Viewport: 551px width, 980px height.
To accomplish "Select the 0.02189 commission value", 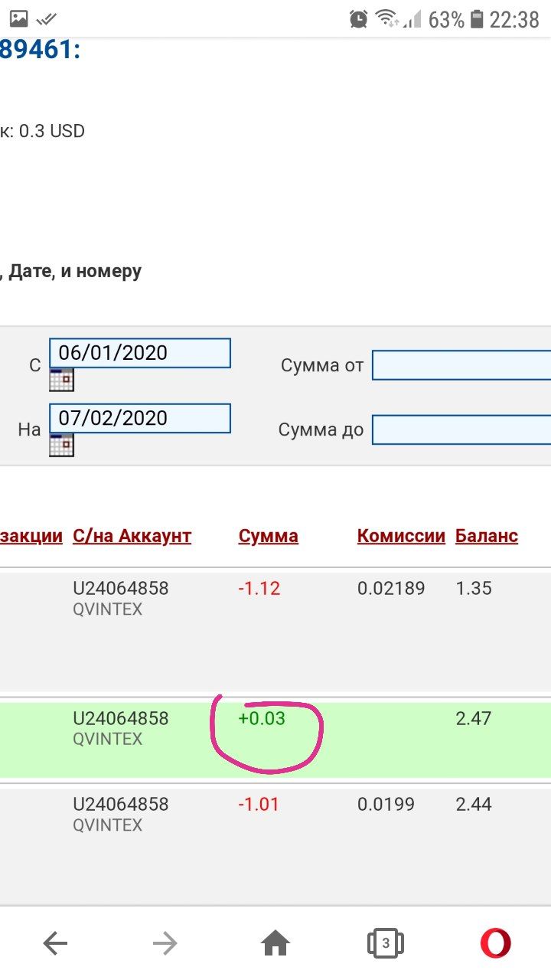I will pyautogui.click(x=391, y=588).
